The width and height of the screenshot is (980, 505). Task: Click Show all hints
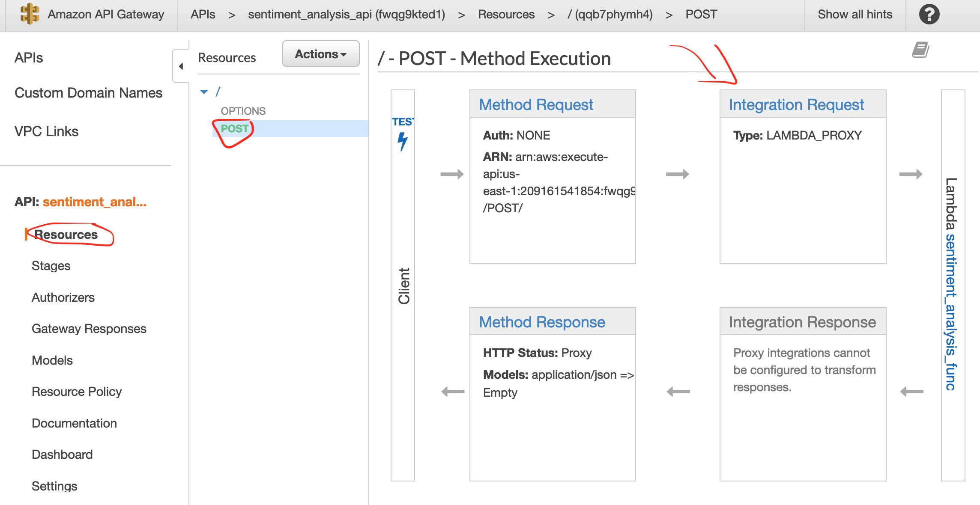855,14
